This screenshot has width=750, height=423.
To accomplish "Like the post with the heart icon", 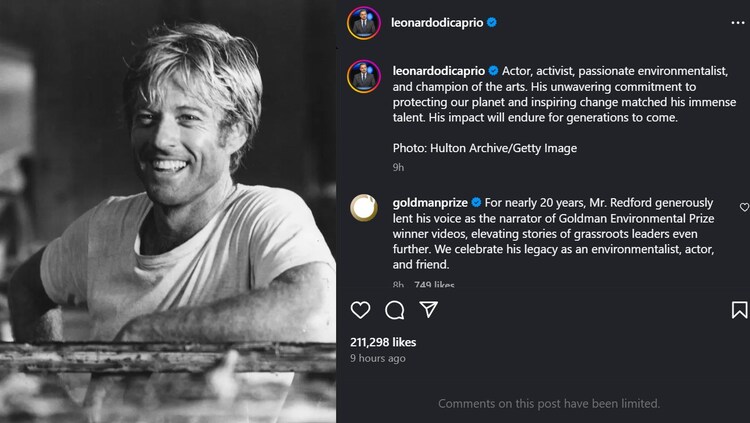I will point(360,310).
